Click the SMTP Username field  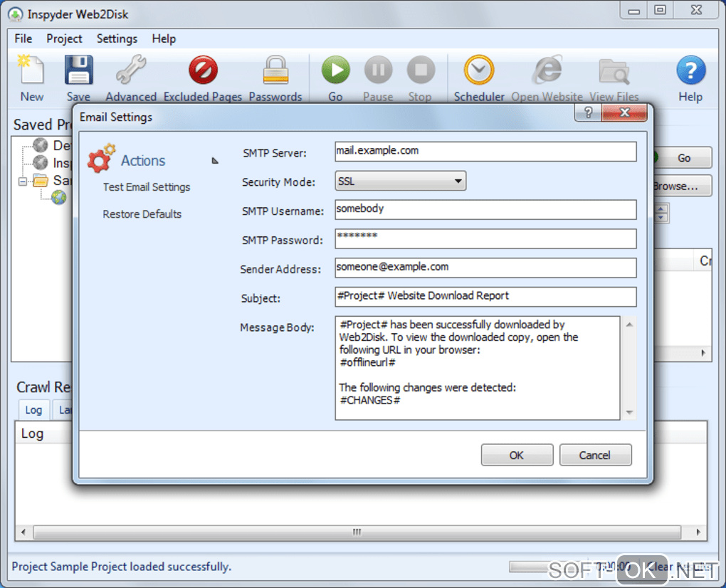pos(485,210)
